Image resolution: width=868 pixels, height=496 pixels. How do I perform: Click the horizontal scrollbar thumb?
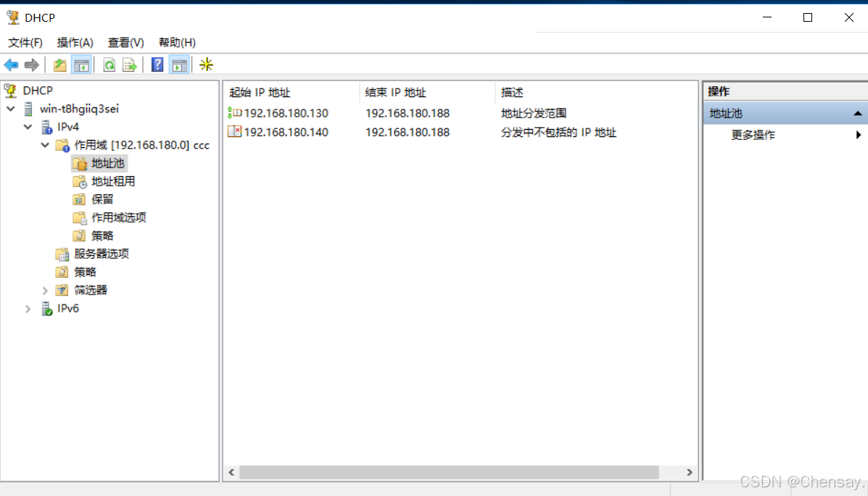pyautogui.click(x=449, y=472)
